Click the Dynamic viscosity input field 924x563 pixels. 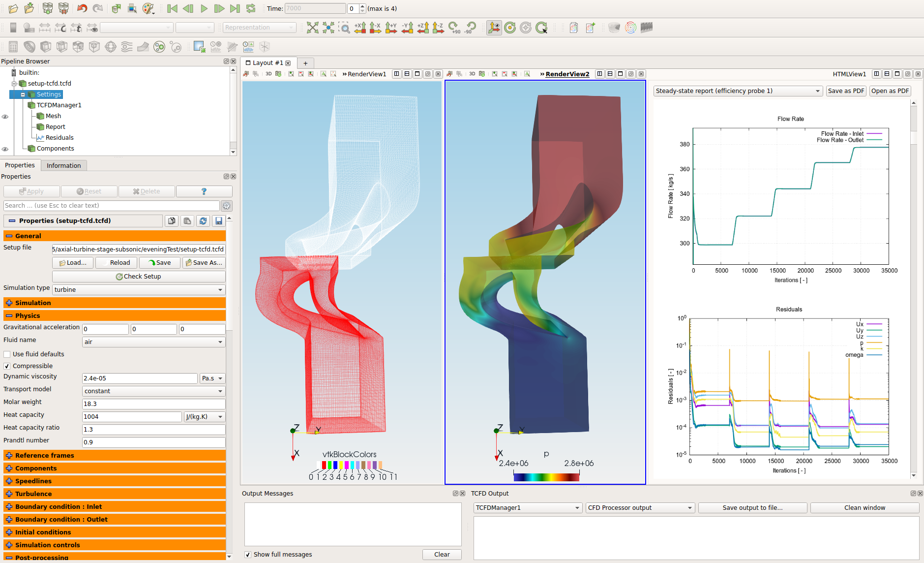[140, 378]
